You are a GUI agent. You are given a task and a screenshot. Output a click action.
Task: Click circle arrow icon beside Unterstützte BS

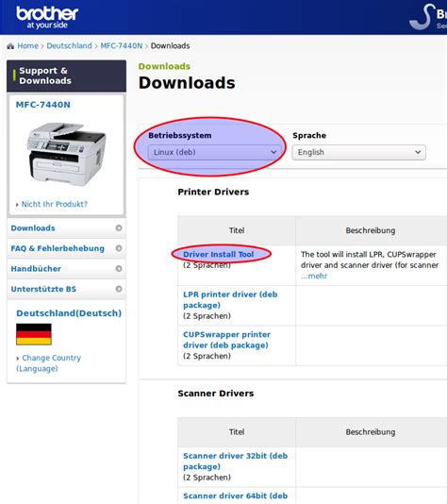[119, 289]
